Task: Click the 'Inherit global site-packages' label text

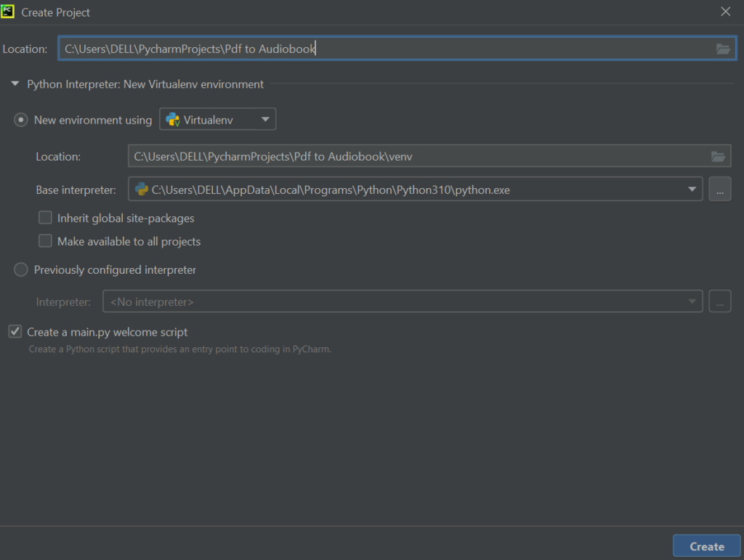Action: coord(126,218)
